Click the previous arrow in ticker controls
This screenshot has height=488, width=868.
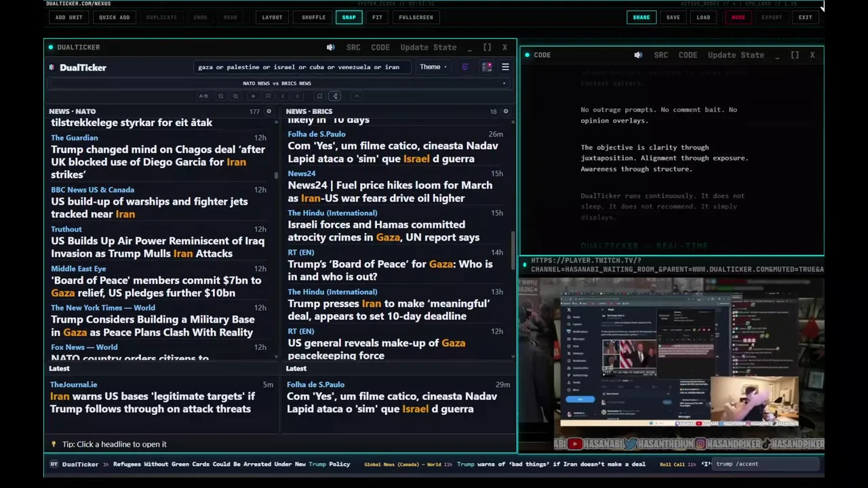click(x=283, y=96)
